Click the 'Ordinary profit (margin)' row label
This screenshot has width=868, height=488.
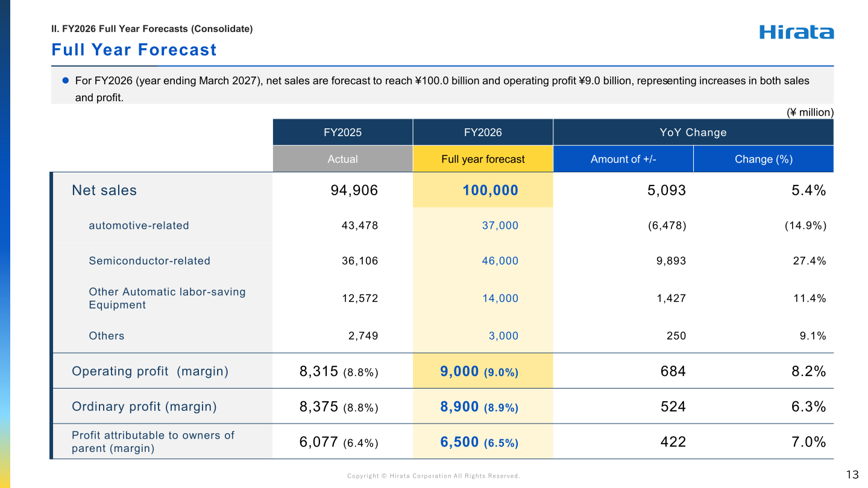144,407
